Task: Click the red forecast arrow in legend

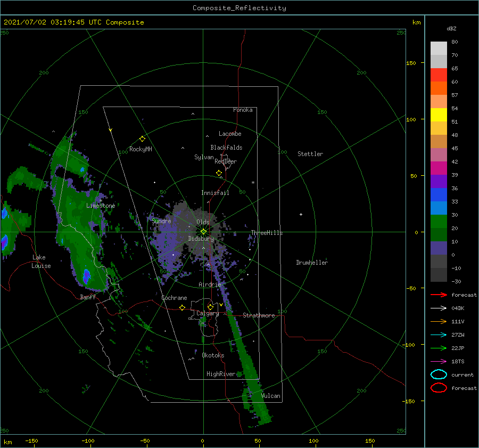Action: [x=439, y=295]
